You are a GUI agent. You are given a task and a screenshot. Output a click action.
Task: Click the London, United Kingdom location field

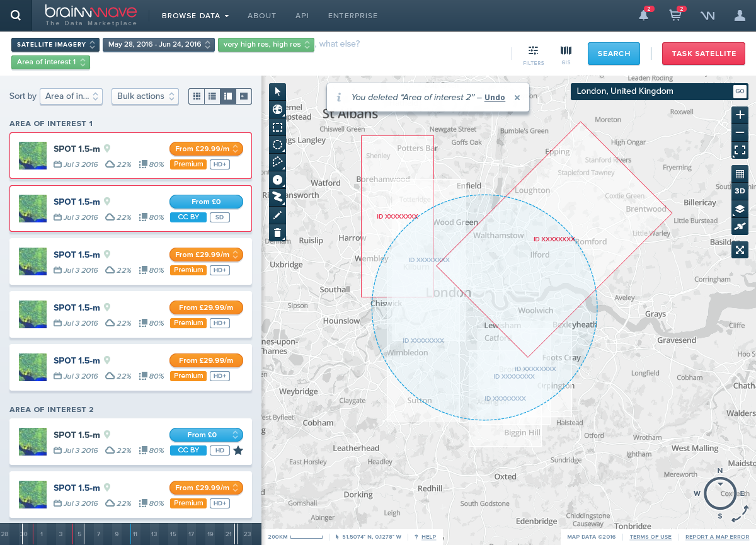coord(651,91)
